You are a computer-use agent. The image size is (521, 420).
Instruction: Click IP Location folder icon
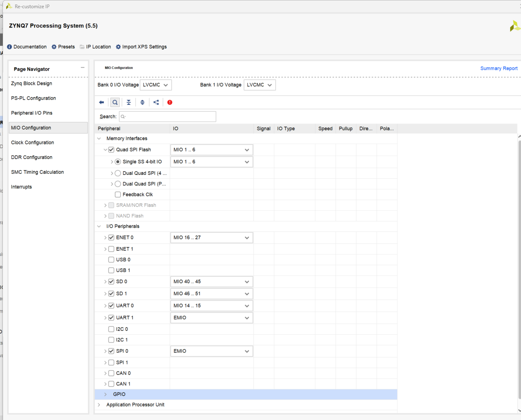pyautogui.click(x=82, y=47)
